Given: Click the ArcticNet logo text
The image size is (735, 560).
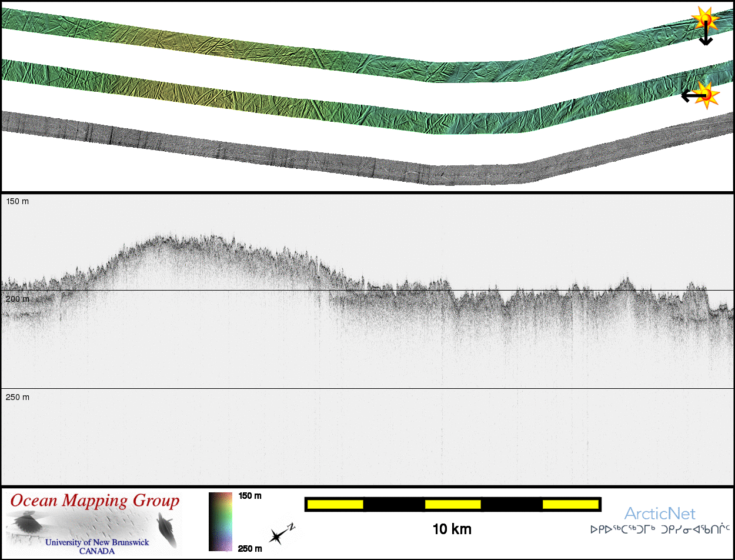Looking at the screenshot, I should tap(659, 514).
